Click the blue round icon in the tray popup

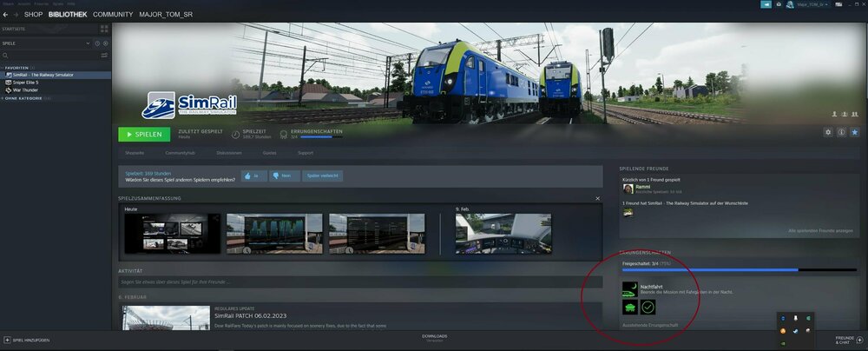783,318
